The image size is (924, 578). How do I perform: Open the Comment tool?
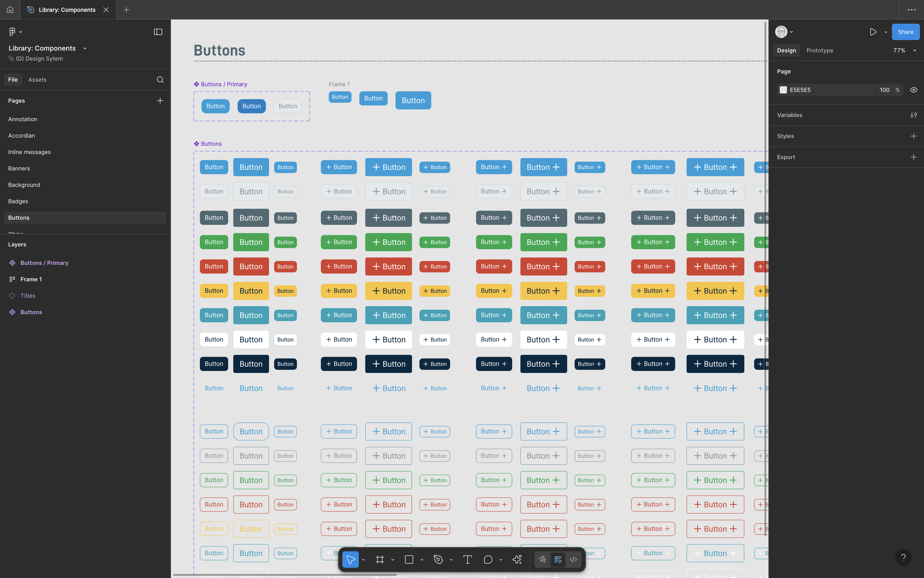488,559
